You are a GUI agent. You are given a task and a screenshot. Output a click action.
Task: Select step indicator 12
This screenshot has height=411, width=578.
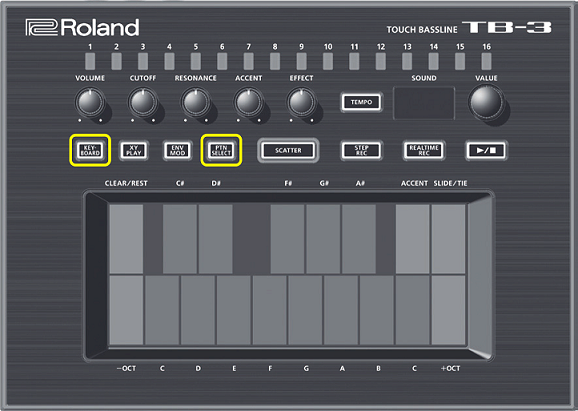point(381,61)
